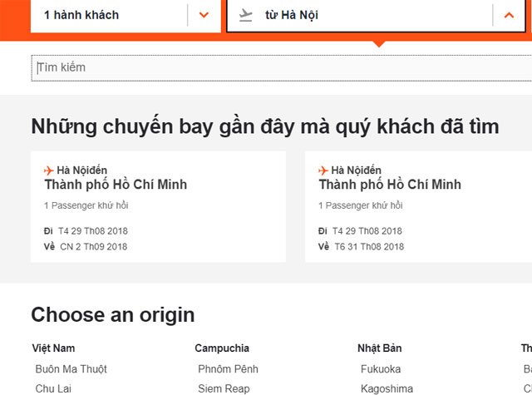Click orange plane icon on second recent flight card
The width and height of the screenshot is (532, 395).
pos(323,170)
